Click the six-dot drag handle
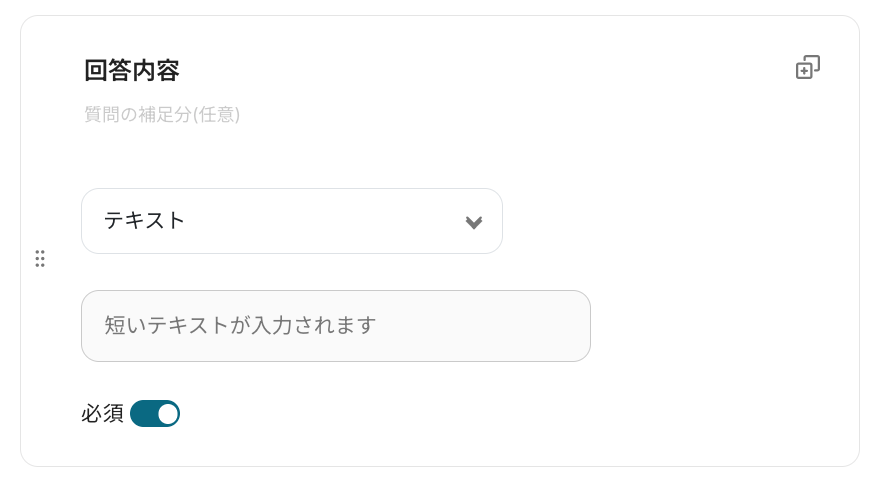This screenshot has height=480, width=878. click(40, 258)
